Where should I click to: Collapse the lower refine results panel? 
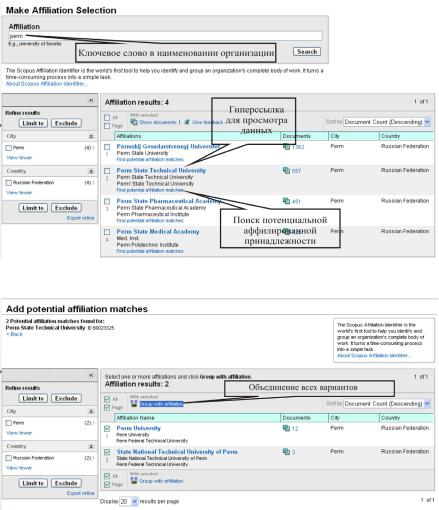[91, 376]
